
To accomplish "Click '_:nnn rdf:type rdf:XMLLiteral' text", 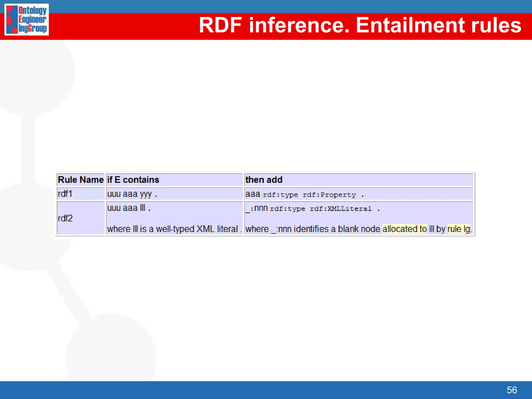I will [x=312, y=208].
